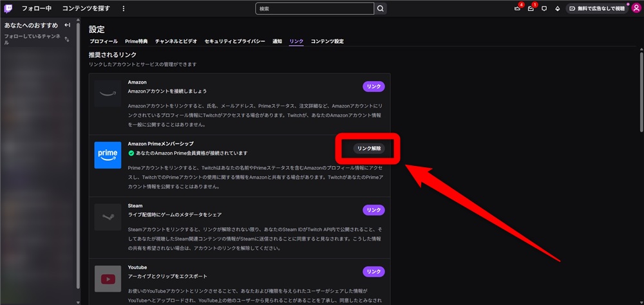Image resolution: width=644 pixels, height=305 pixels.
Task: Open the Bits gem icon
Action: click(557, 8)
